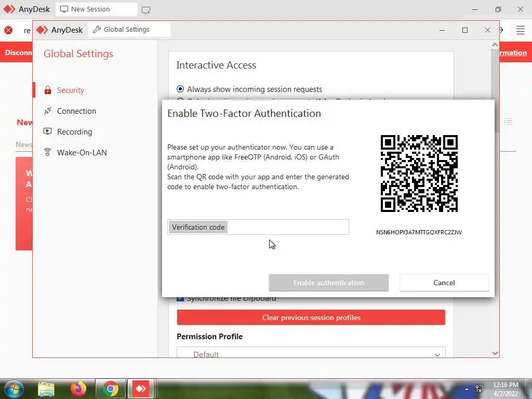
Task: Click the red stop connection icon
Action: (8, 30)
